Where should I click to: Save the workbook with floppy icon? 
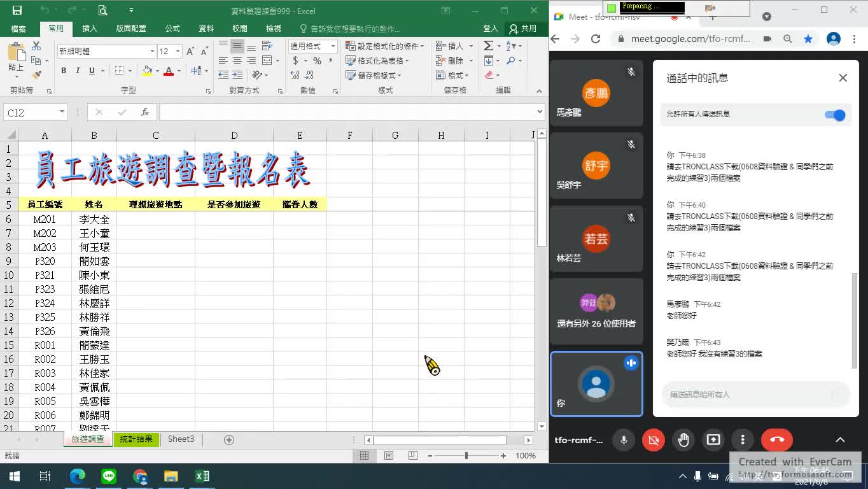click(17, 10)
